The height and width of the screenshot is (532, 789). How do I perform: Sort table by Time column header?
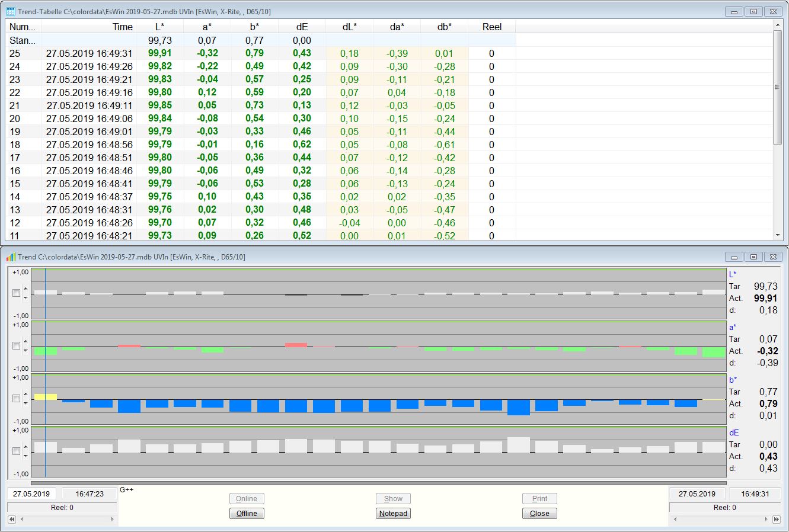89,27
